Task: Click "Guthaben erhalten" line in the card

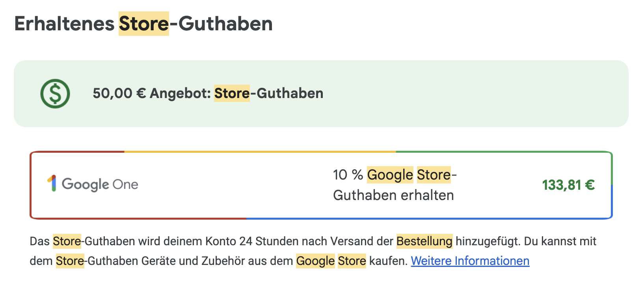Action: pyautogui.click(x=393, y=195)
